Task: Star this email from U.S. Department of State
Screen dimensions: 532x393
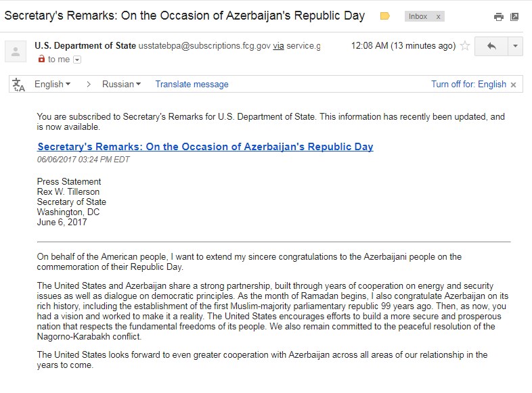Action: click(x=465, y=46)
